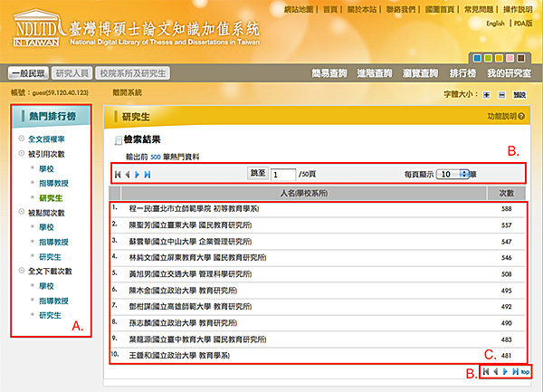The height and width of the screenshot is (392, 543).
Task: Go to next page in bottom pagination
Action: (x=505, y=372)
